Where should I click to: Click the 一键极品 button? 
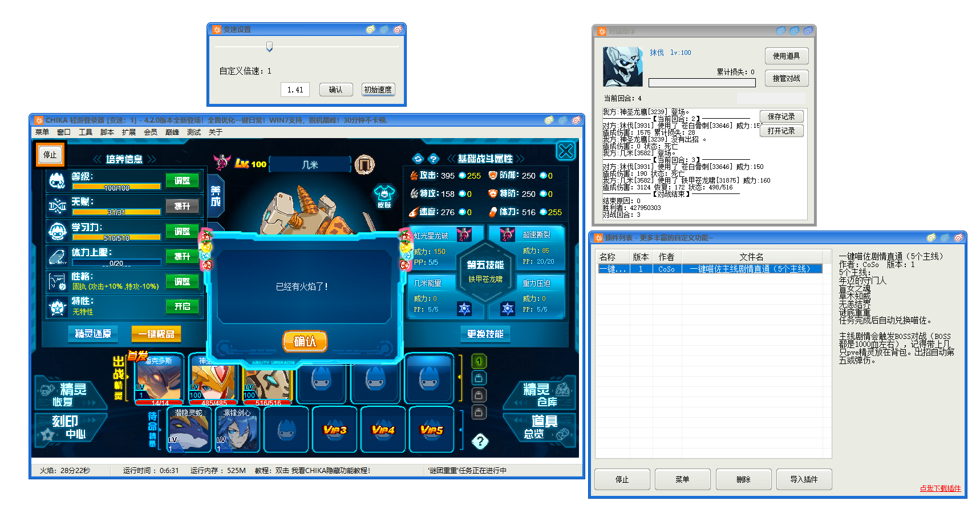pos(156,333)
